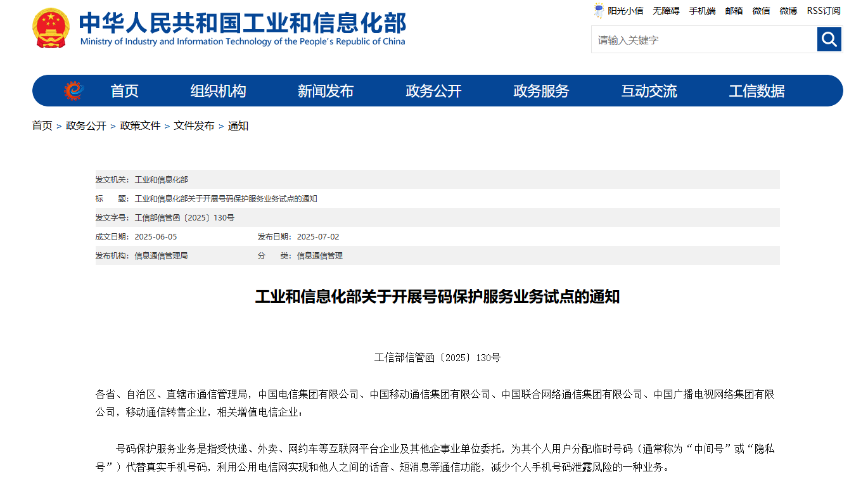Open the 手机端 mobile link
Image resolution: width=868 pixels, height=479 pixels.
[702, 11]
